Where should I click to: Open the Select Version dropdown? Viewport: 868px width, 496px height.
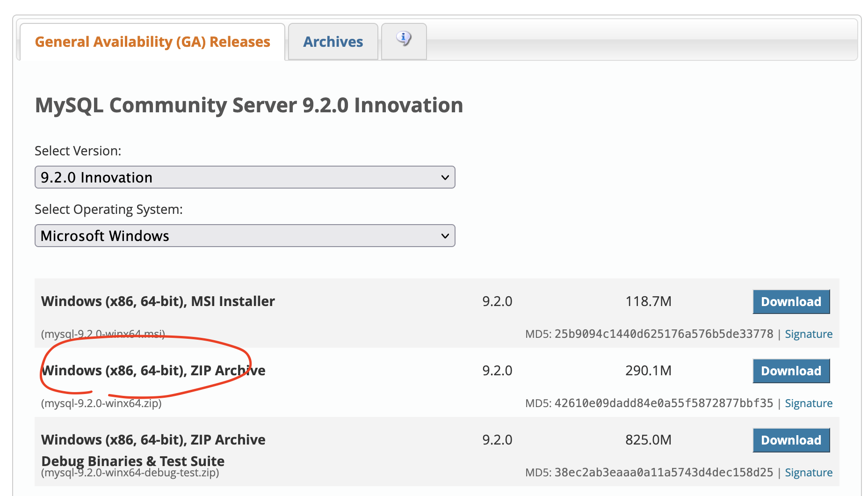point(245,177)
